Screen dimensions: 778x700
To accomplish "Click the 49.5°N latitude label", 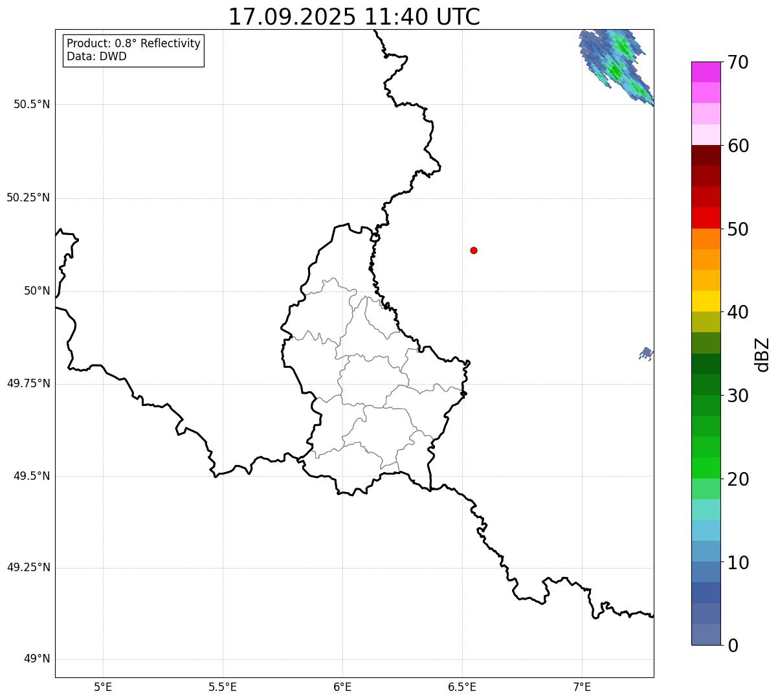I will click(x=32, y=476).
